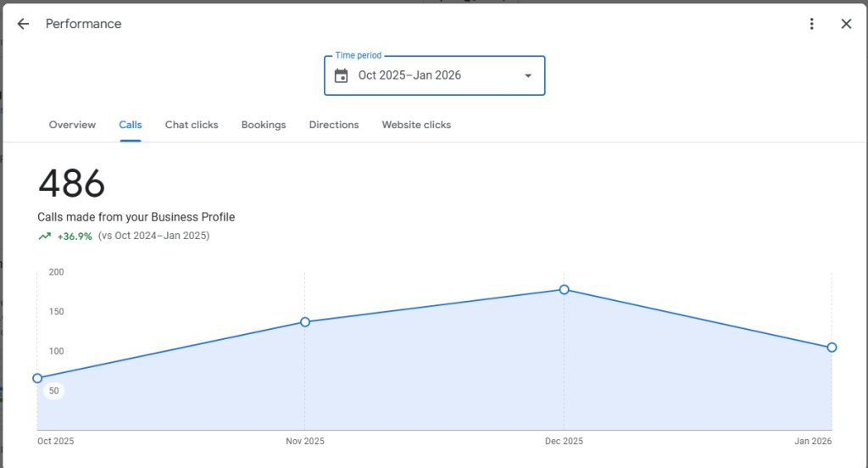
Task: Go to the Bookings tab
Action: 264,125
